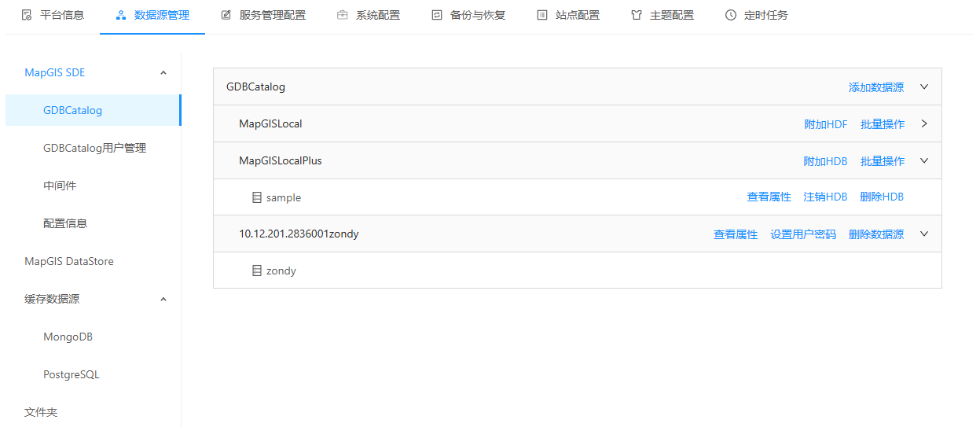Open the 系统配置 tab

369,15
